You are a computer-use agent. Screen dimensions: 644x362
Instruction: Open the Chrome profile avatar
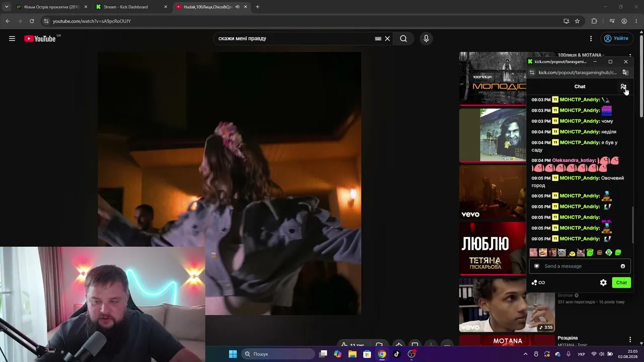624,21
